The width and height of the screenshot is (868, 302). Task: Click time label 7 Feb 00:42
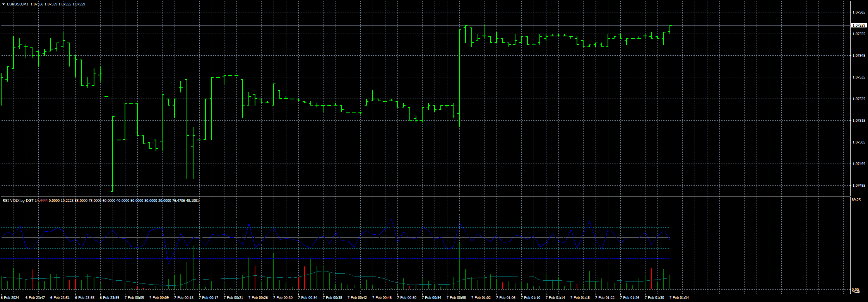tap(357, 298)
